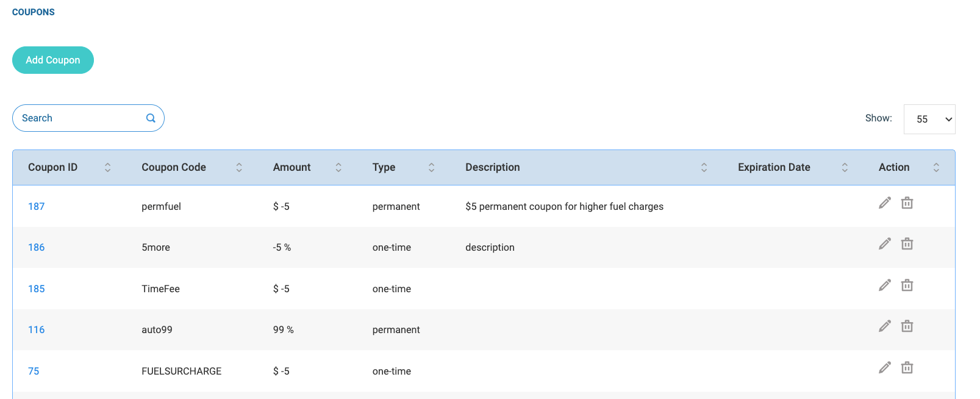Viewport: 980px width, 399px height.
Task: Edit the TimeFee coupon with pencil icon
Action: pyautogui.click(x=885, y=285)
